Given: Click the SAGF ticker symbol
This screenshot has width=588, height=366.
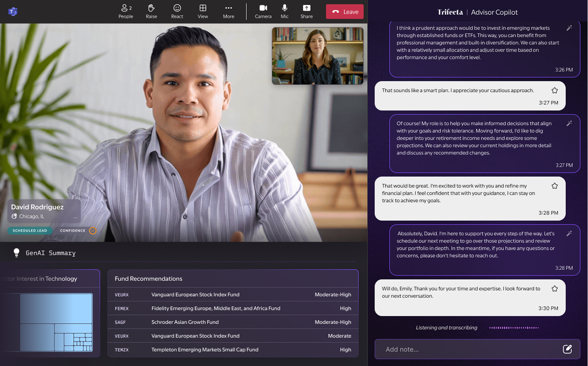Looking at the screenshot, I should click(120, 322).
